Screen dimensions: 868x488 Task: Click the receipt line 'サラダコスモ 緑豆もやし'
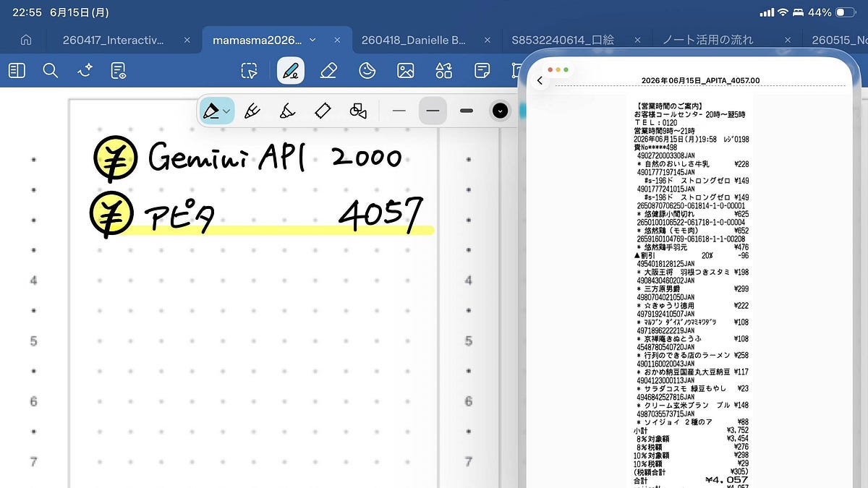point(692,388)
